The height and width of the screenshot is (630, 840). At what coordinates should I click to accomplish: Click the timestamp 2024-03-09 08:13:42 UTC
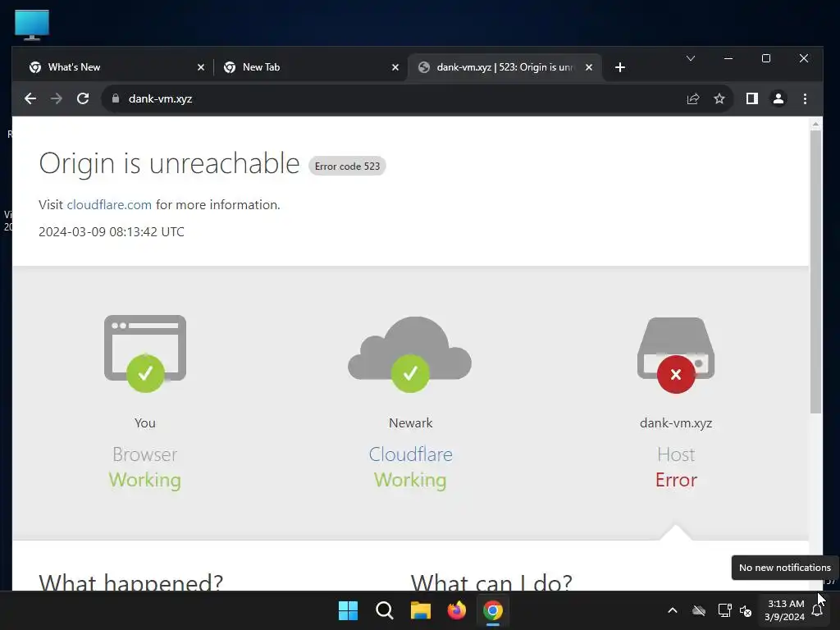click(112, 232)
